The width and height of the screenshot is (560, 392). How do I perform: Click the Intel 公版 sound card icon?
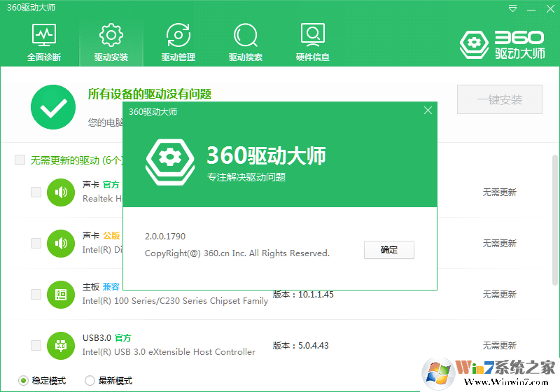coord(61,243)
